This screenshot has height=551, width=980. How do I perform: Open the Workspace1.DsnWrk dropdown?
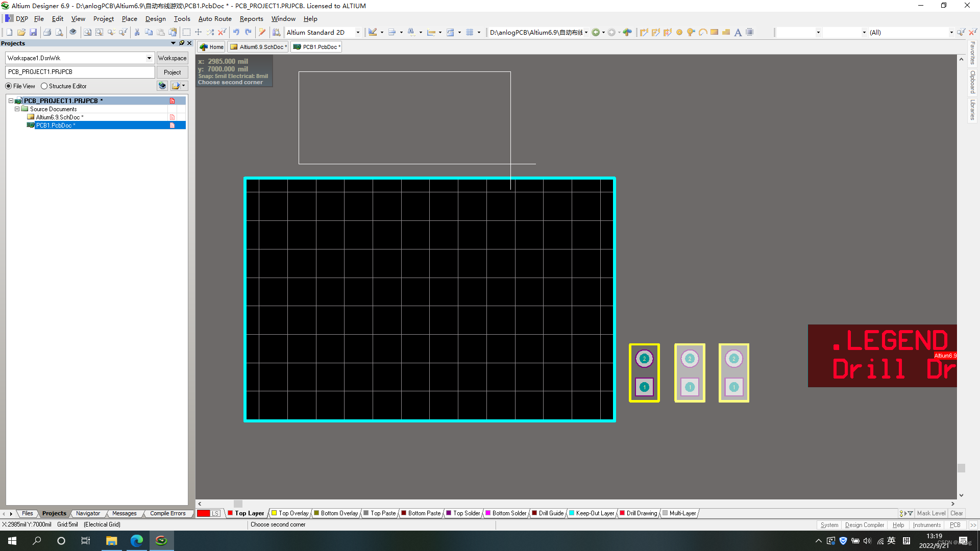tap(149, 58)
